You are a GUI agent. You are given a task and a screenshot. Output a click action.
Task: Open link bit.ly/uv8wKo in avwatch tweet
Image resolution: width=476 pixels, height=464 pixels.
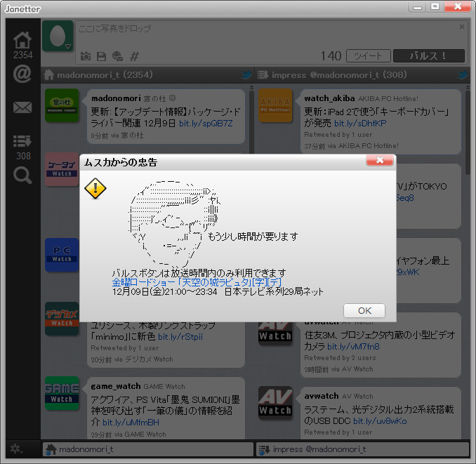(x=380, y=421)
